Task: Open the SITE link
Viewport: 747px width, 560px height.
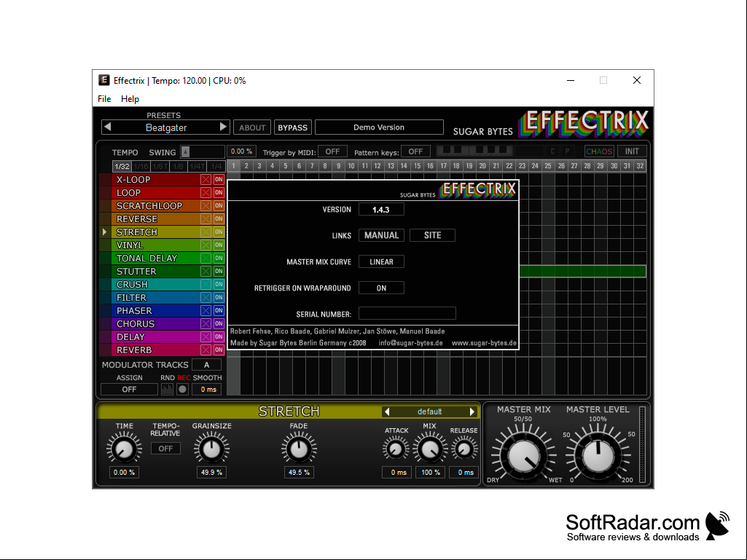Action: 433,235
